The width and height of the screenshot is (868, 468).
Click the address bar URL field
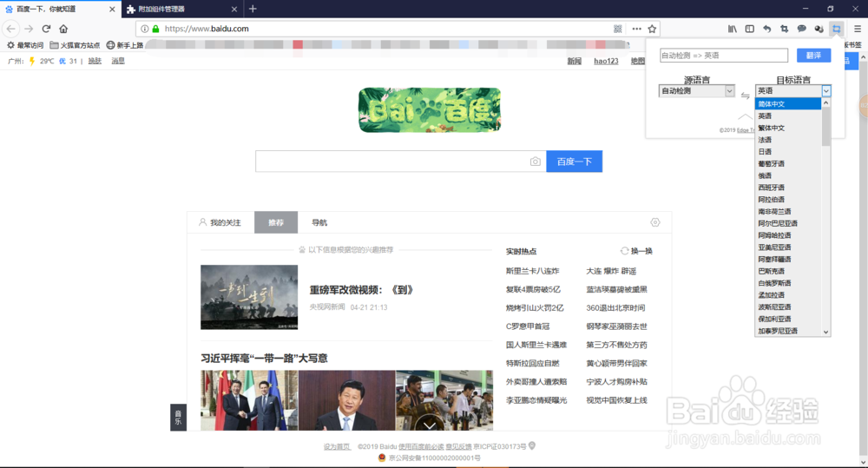pyautogui.click(x=385, y=29)
